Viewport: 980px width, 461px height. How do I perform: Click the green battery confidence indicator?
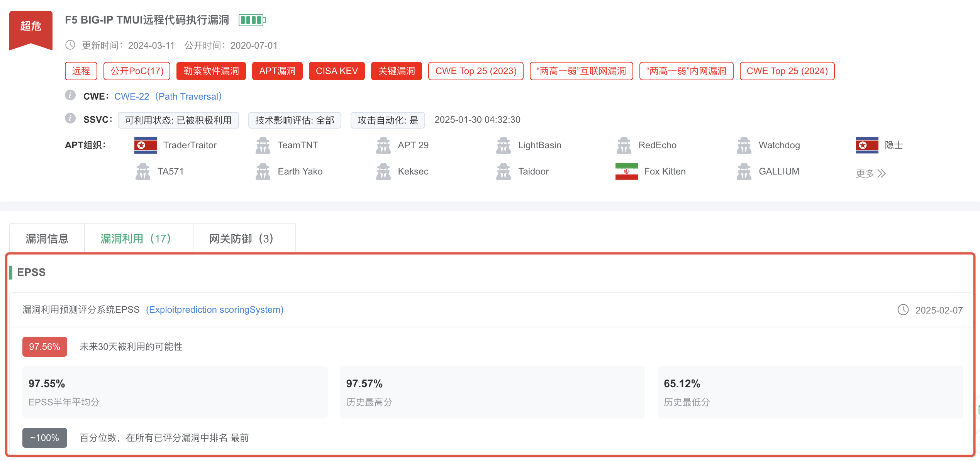[252, 20]
